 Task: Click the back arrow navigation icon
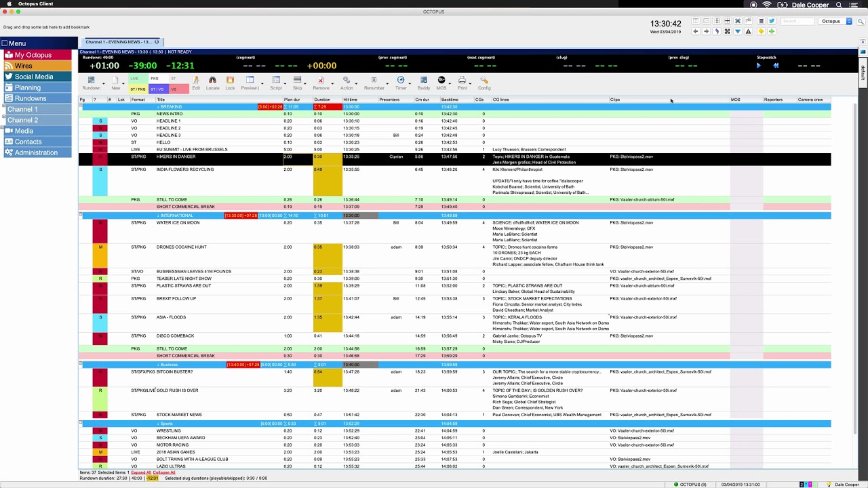coord(695,31)
